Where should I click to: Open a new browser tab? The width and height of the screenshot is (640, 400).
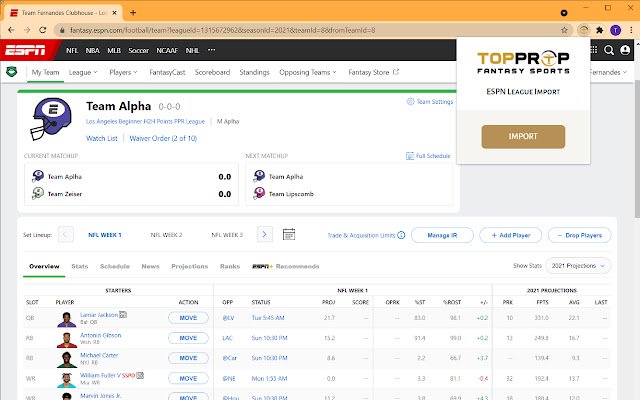tap(133, 13)
